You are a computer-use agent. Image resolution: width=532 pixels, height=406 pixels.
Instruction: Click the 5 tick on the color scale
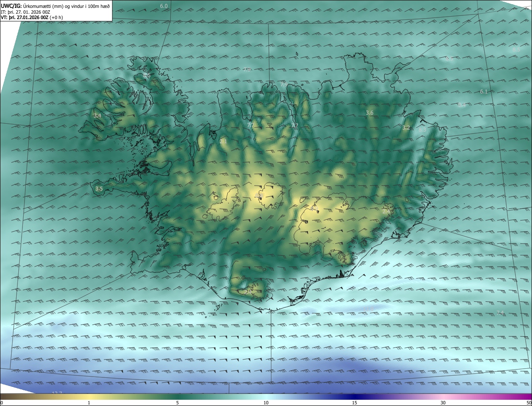pos(177,403)
